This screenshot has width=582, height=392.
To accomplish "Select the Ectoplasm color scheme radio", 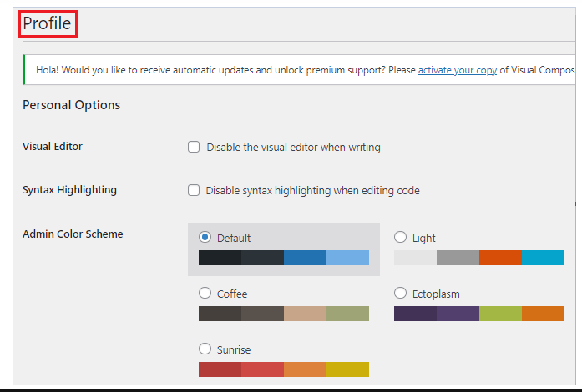I will tap(400, 293).
